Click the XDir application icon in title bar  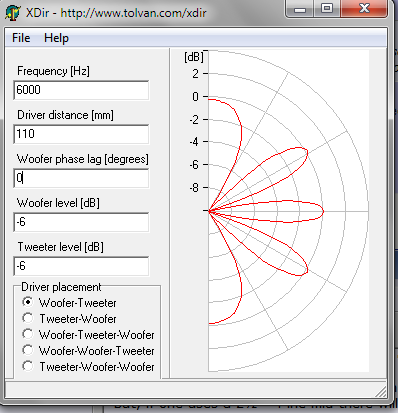pyautogui.click(x=13, y=13)
